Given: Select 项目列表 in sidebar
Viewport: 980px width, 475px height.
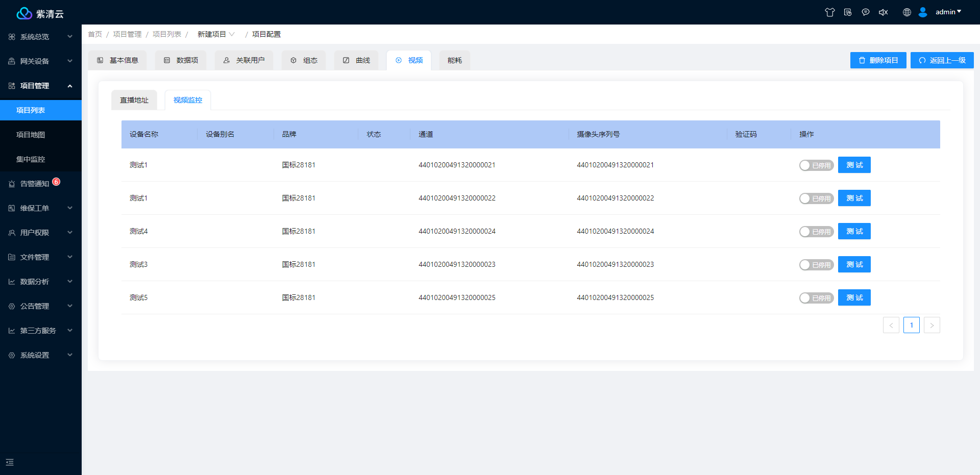Looking at the screenshot, I should pyautogui.click(x=41, y=110).
